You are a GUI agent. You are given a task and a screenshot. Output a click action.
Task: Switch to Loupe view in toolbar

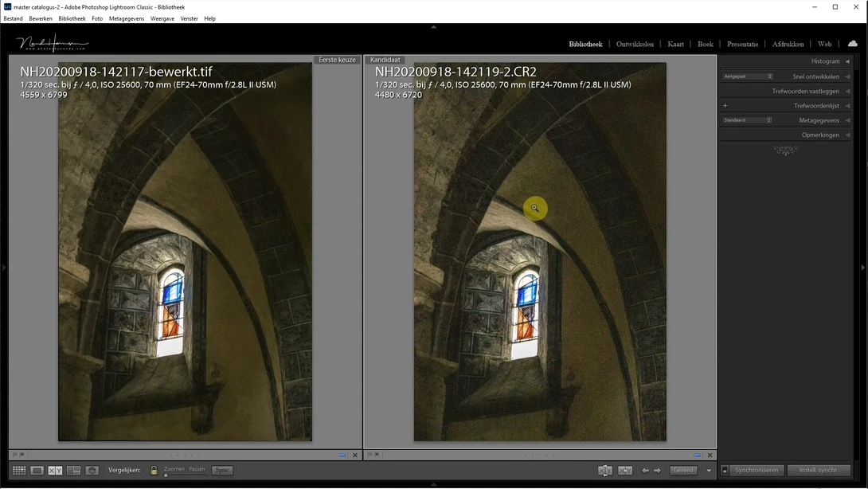[37, 470]
